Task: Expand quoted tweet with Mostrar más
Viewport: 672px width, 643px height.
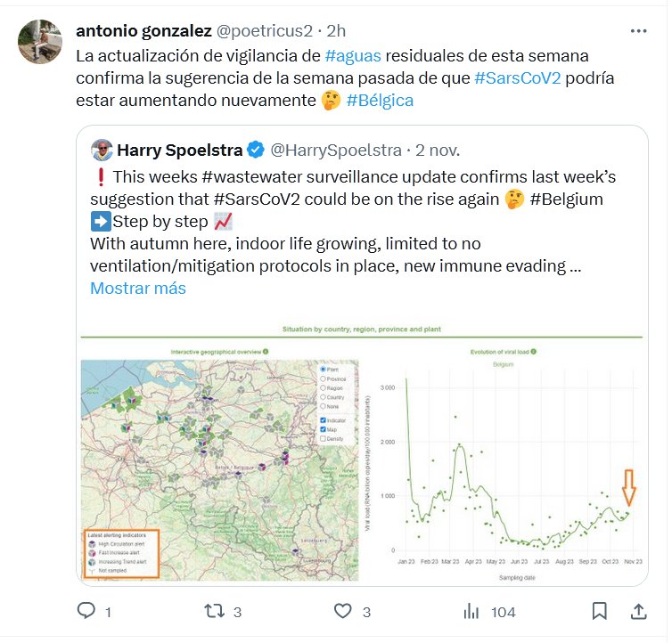Action: [x=138, y=289]
